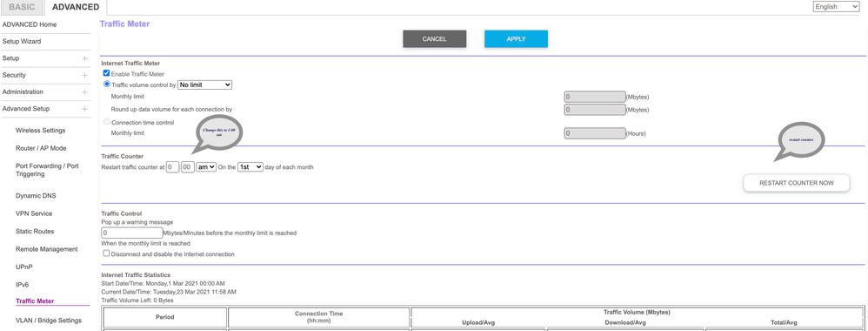Click the Security menu item
The width and height of the screenshot is (868, 331).
pos(14,75)
